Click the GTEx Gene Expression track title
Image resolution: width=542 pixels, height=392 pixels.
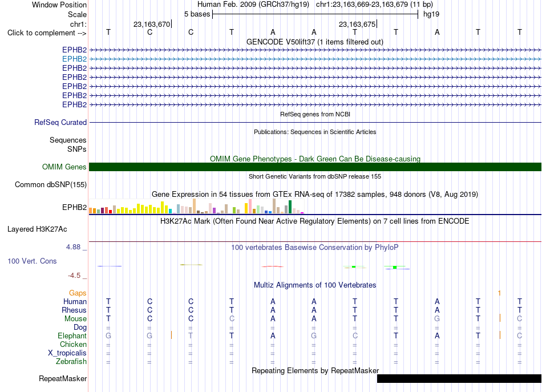[315, 194]
